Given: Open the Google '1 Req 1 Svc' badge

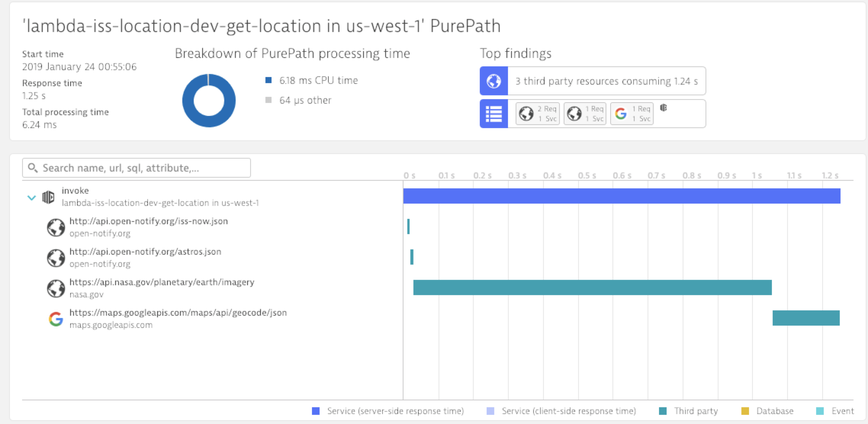Looking at the screenshot, I should tap(632, 114).
